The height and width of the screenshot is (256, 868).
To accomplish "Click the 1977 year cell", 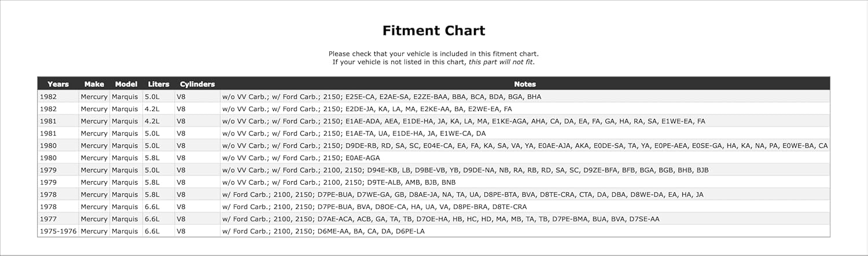I will (48, 219).
